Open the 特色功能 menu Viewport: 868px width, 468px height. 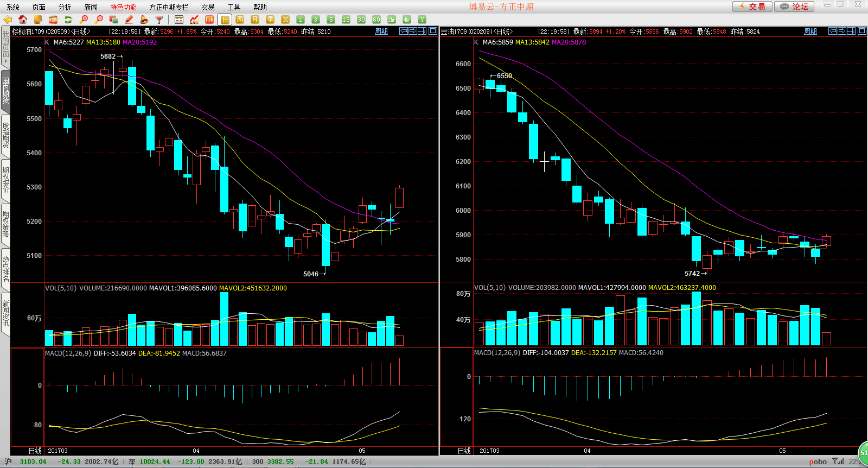click(x=123, y=7)
